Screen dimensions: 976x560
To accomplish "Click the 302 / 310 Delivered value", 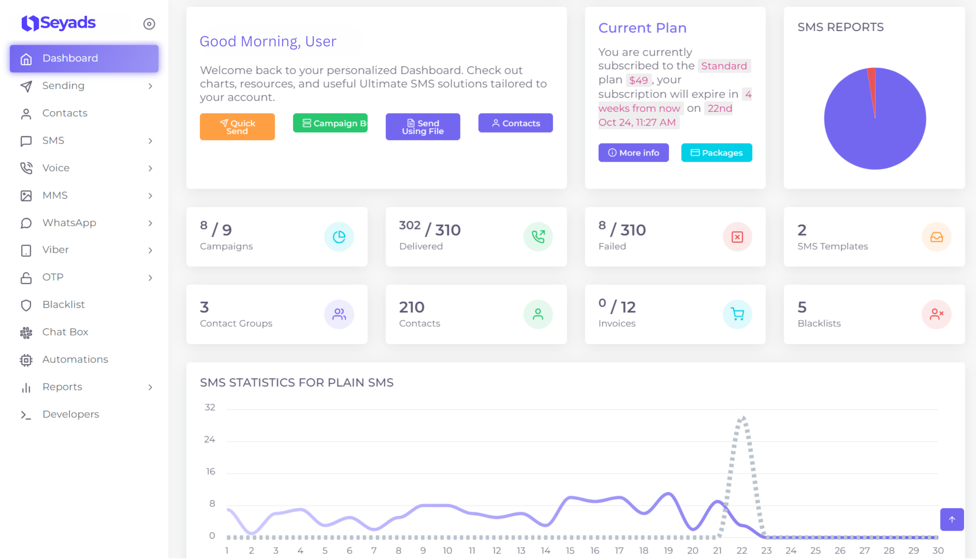I will (430, 229).
